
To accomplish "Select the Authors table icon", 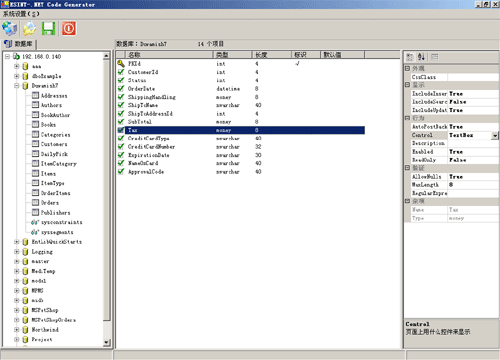I will [35, 105].
